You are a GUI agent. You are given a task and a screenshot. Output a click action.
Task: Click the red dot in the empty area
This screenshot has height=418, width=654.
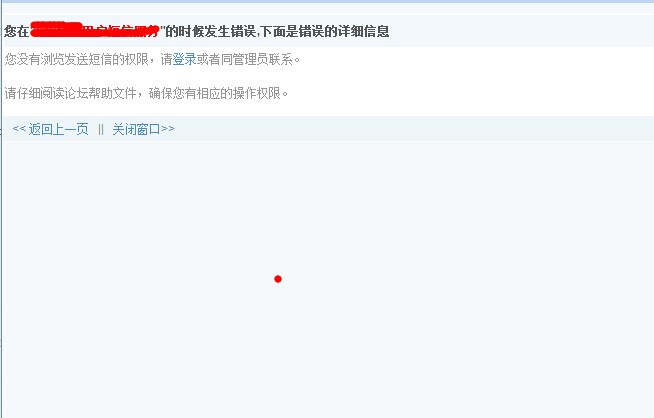pyautogui.click(x=278, y=279)
